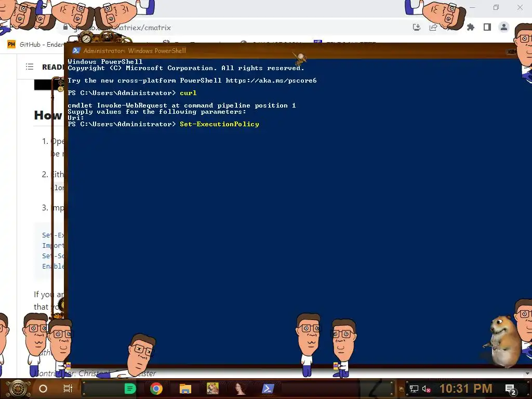
Task: Select PowerShell icon on the taskbar
Action: 268,389
